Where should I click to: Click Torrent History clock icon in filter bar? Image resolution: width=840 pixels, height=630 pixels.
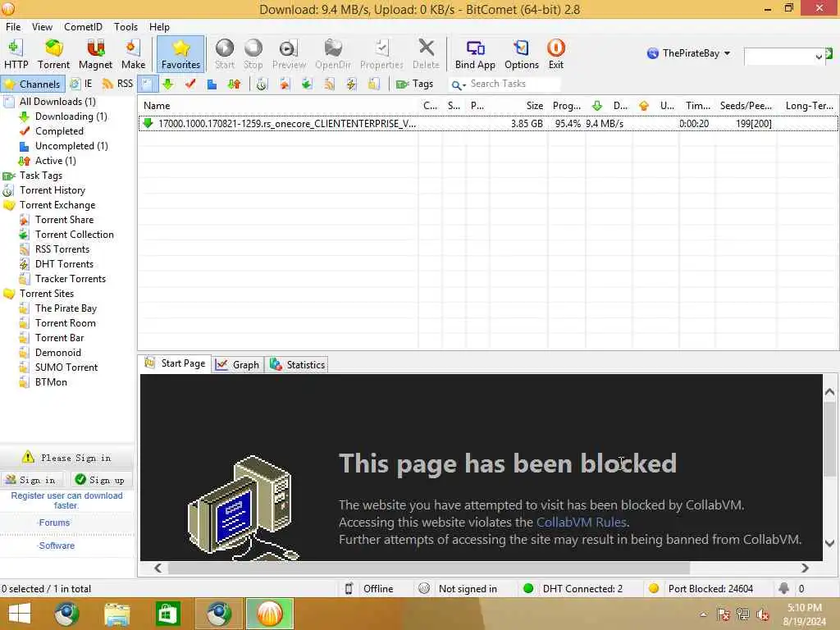click(262, 84)
